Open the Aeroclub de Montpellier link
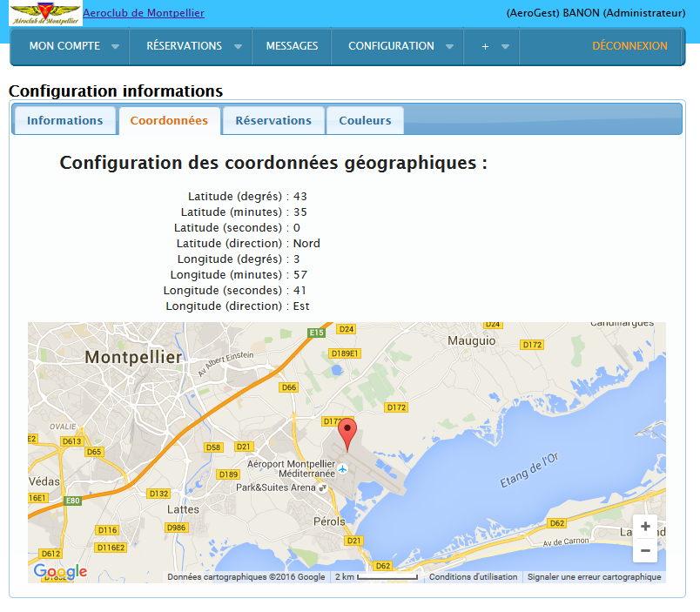This screenshot has height=612, width=700. point(144,13)
